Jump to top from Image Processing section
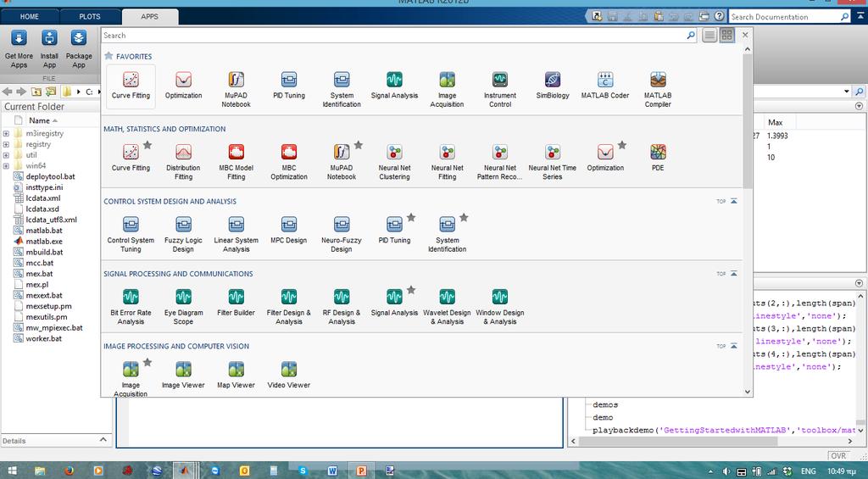The width and height of the screenshot is (868, 479). point(726,346)
